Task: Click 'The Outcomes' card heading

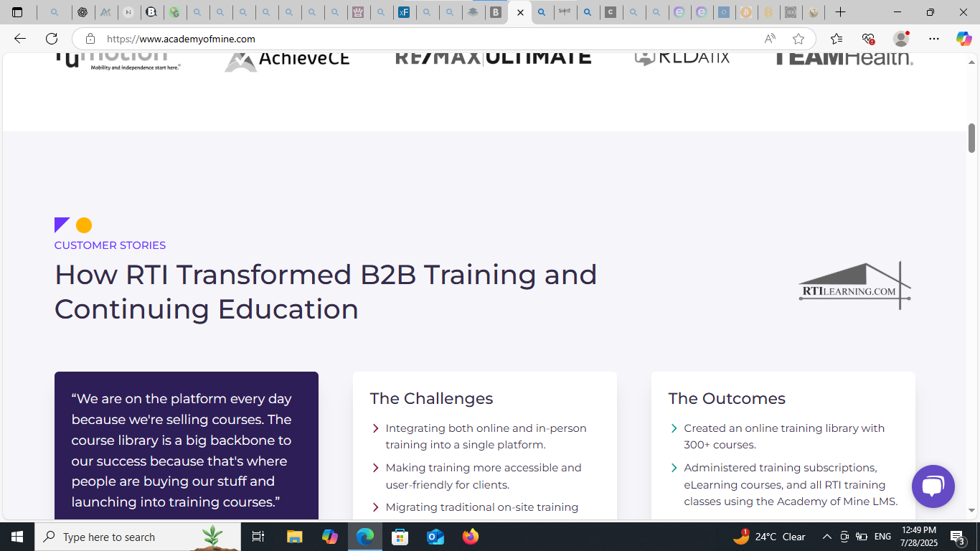Action: coord(727,398)
